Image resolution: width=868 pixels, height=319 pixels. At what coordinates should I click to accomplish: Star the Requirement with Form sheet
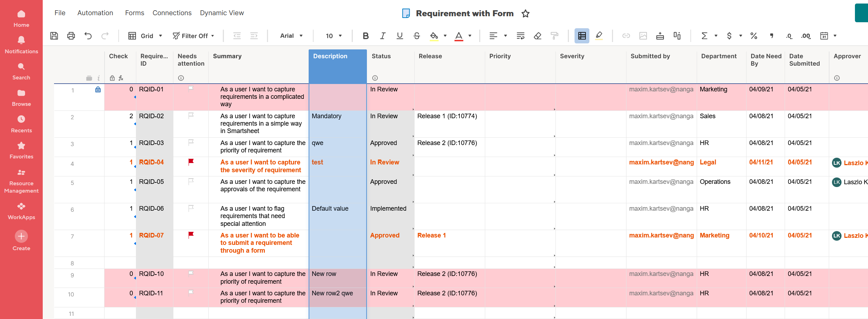coord(526,13)
